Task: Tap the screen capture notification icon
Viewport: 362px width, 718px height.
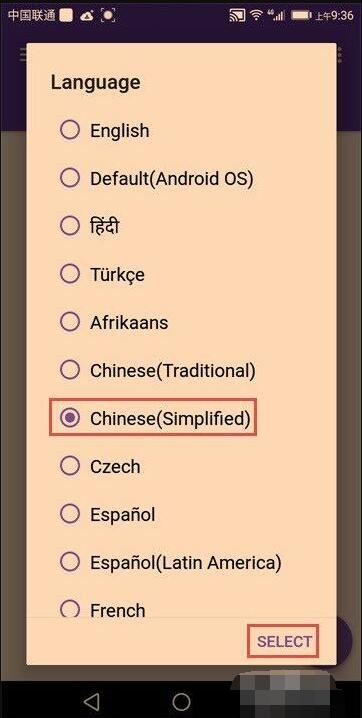Action: pos(108,15)
